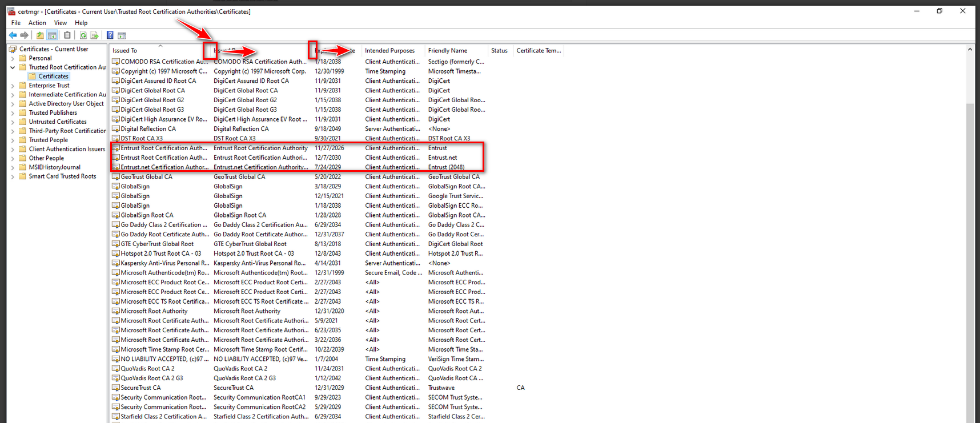Select Hotspot 2.0 Trust Root CA - 03
980x423 pixels.
pos(298,253)
